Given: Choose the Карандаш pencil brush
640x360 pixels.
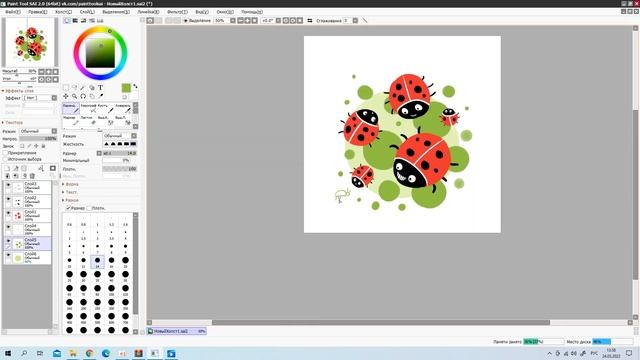Looking at the screenshot, I should pos(71,108).
